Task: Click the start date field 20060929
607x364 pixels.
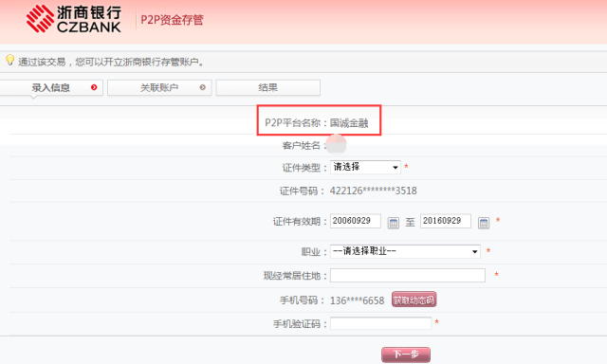Action: (356, 221)
